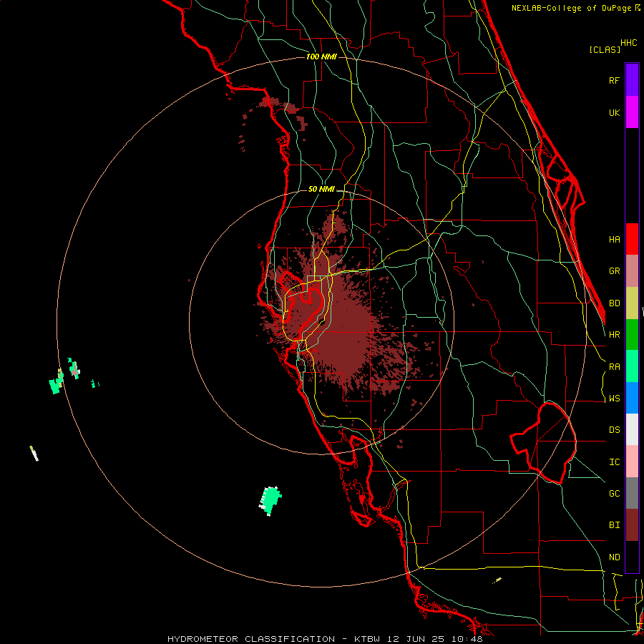The width and height of the screenshot is (644, 644).
Task: Click the HA red legend swatch
Action: (632, 239)
